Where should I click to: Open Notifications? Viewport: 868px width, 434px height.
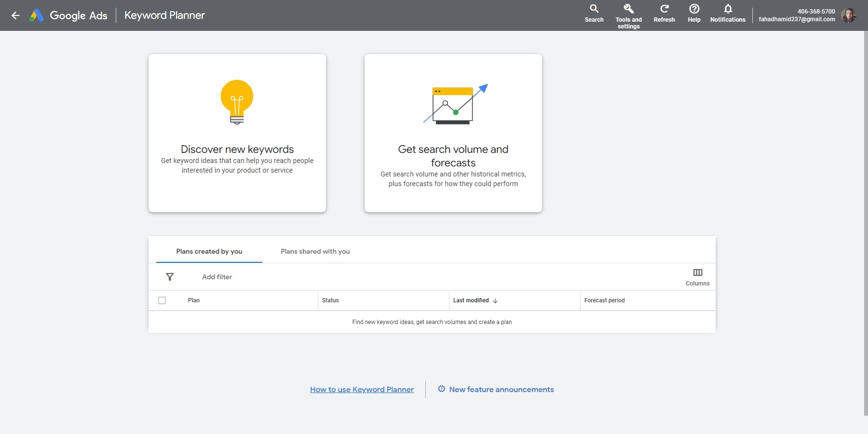point(727,12)
